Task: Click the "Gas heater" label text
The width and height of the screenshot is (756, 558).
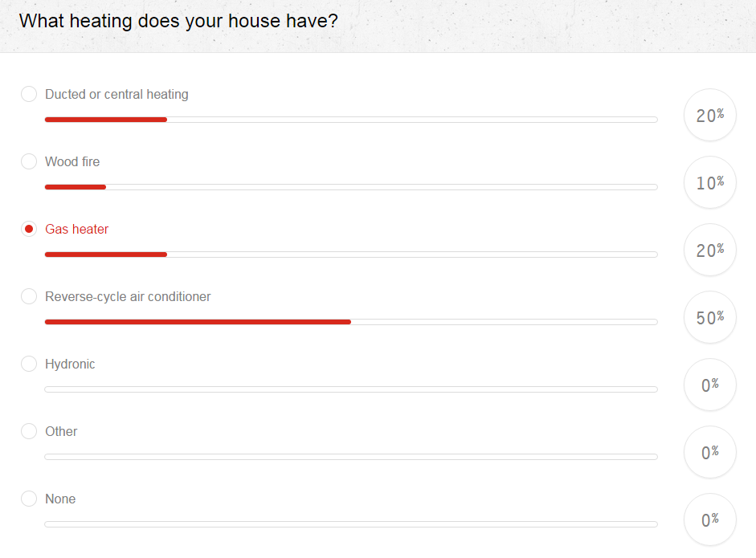Action: click(77, 229)
